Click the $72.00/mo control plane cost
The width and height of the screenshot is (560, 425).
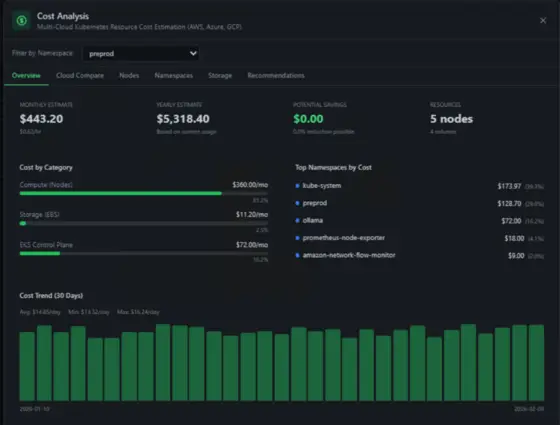pos(252,245)
